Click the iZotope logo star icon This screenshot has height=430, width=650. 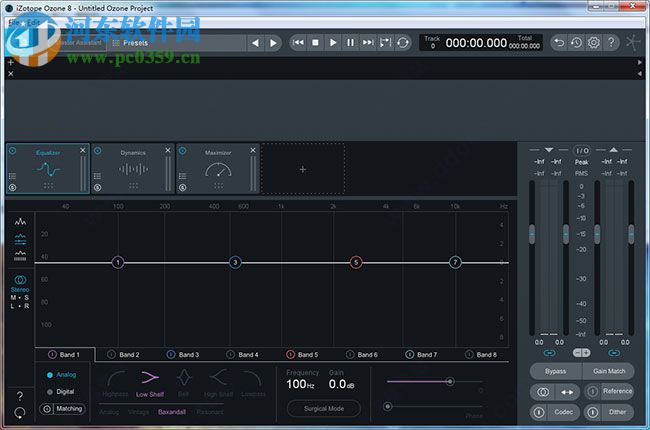(x=633, y=43)
